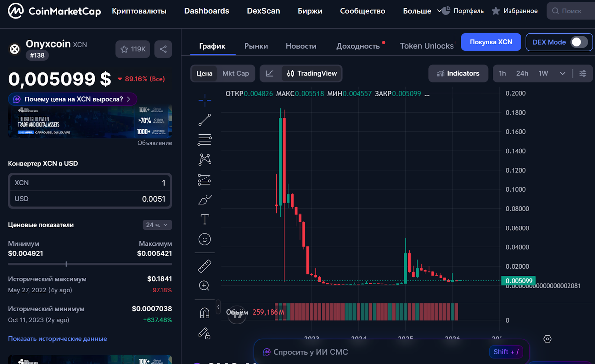The width and height of the screenshot is (595, 364).
Task: Select the ruler measure tool
Action: 205,266
